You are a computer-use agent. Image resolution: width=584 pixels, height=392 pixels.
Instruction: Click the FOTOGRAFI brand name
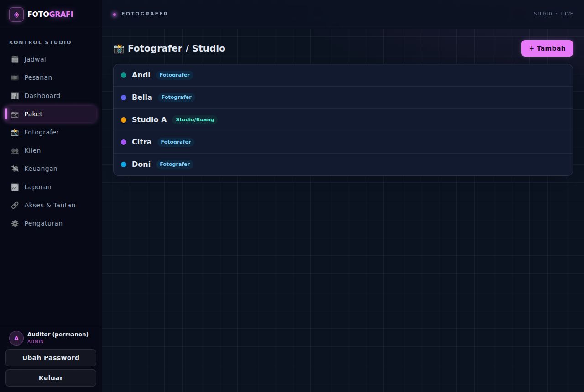[x=50, y=14]
